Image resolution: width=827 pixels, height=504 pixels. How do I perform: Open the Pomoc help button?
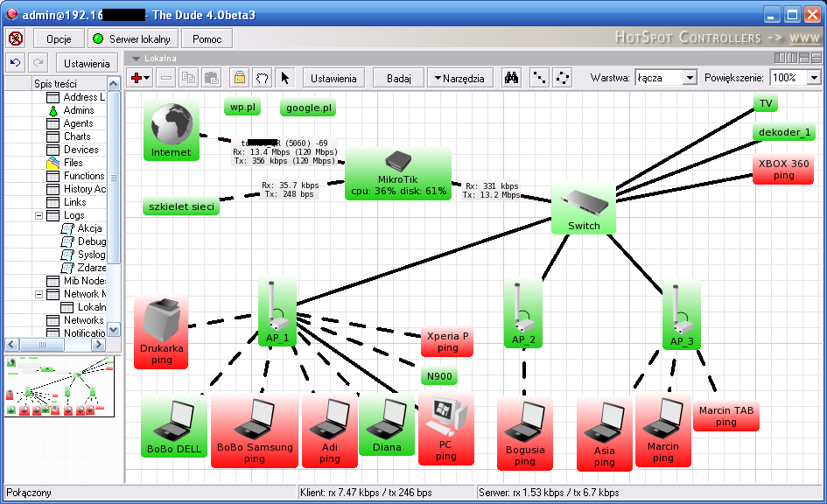point(207,38)
